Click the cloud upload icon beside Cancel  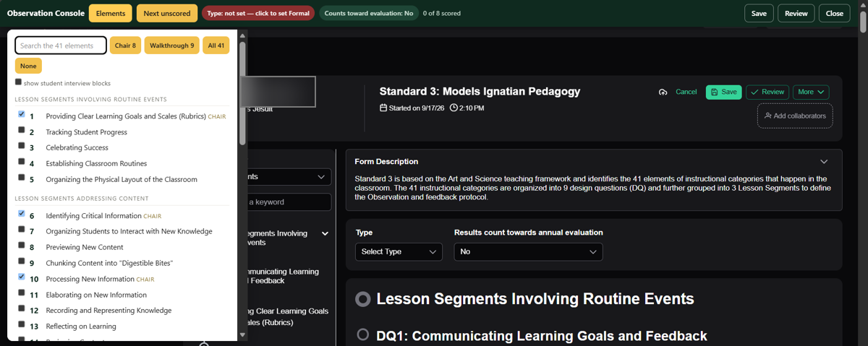(663, 92)
